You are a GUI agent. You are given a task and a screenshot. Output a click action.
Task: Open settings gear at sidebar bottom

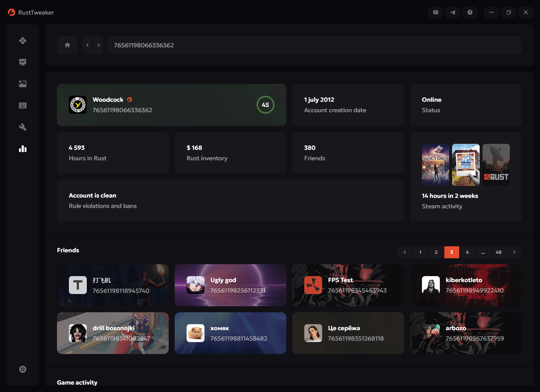pyautogui.click(x=23, y=369)
